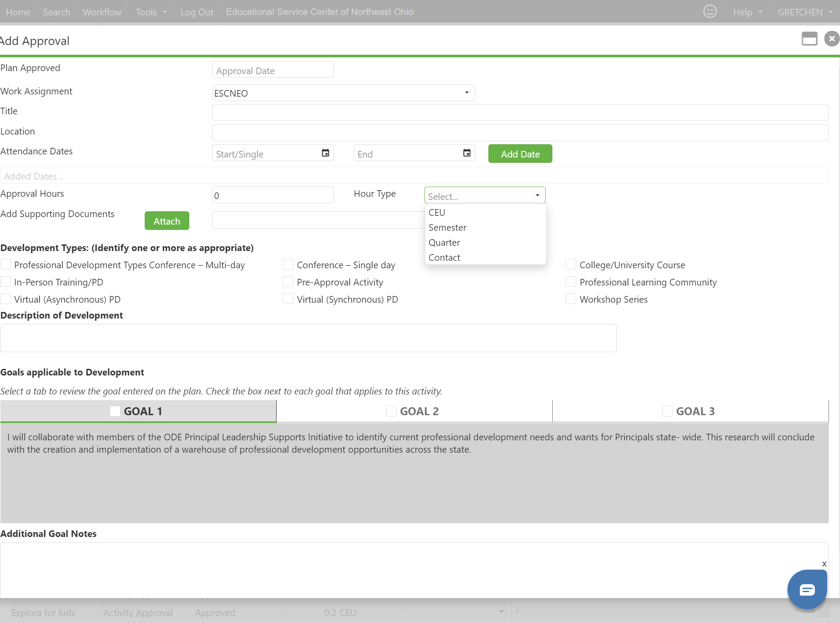This screenshot has width=840, height=623.
Task: Maximize the Add Approval dialog
Action: coord(810,39)
